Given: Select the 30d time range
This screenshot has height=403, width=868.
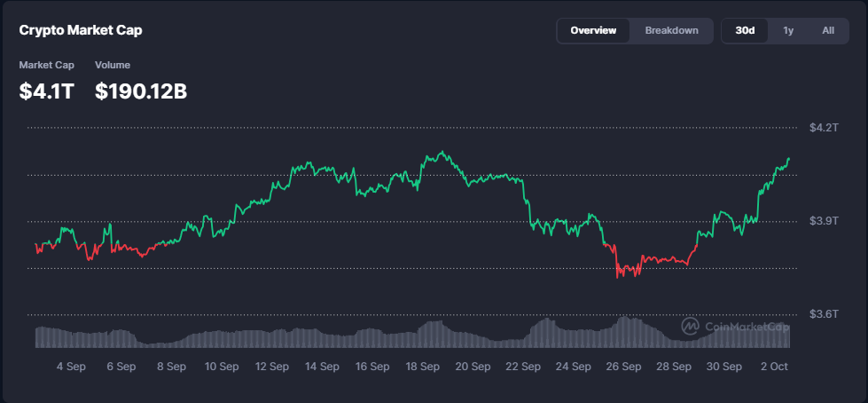Looking at the screenshot, I should click(x=745, y=30).
